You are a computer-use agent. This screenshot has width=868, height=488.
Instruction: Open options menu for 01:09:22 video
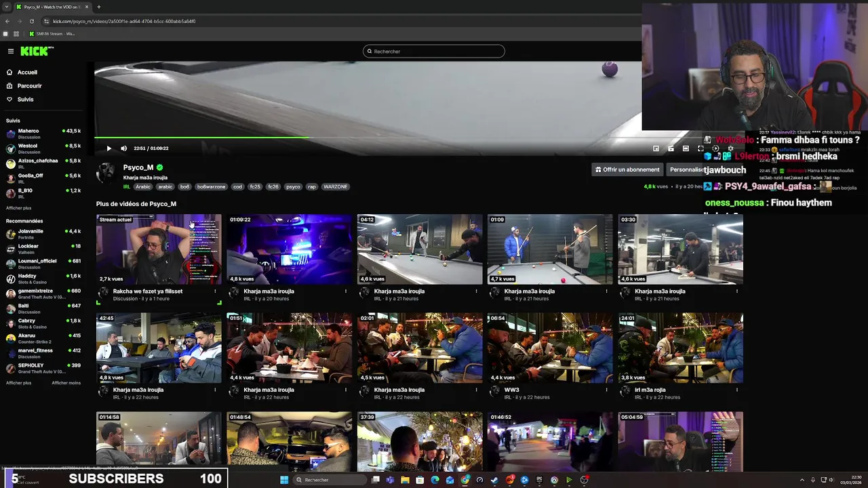pos(346,291)
